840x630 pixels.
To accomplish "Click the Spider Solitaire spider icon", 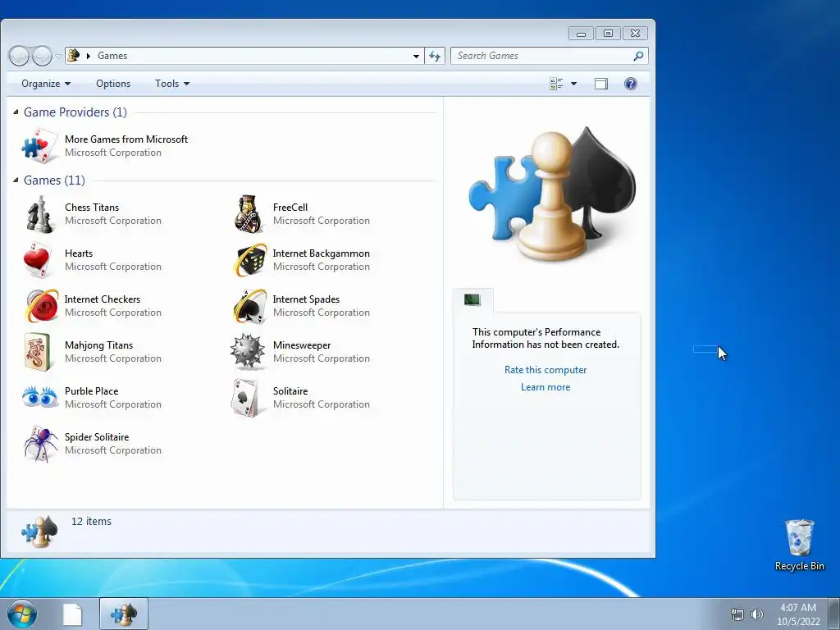I will tap(41, 444).
